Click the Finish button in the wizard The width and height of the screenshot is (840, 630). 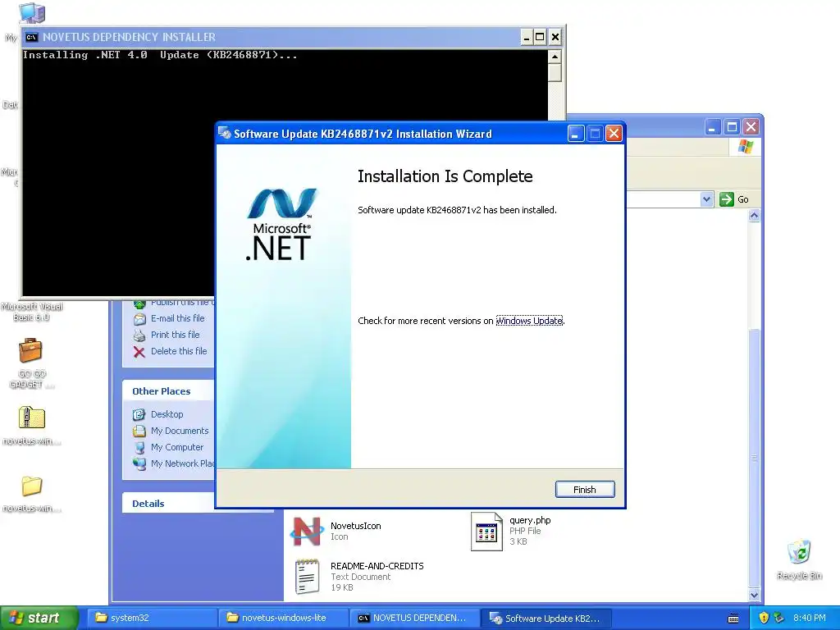point(584,489)
